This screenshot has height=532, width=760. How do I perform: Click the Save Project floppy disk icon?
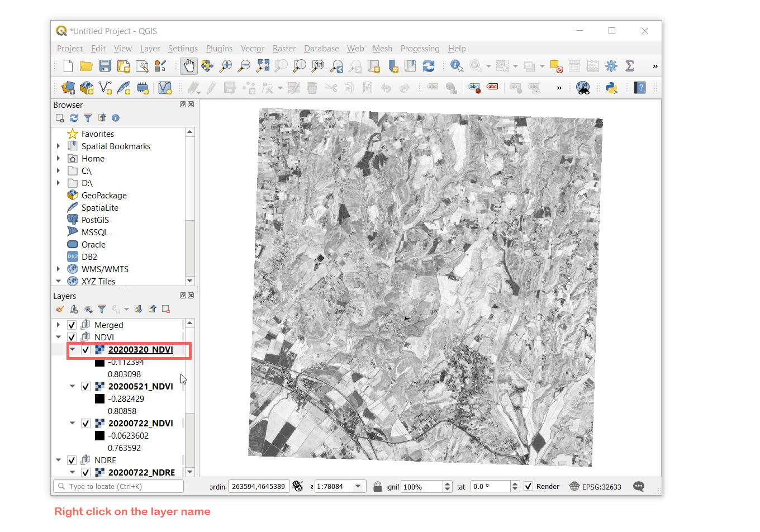tap(104, 66)
